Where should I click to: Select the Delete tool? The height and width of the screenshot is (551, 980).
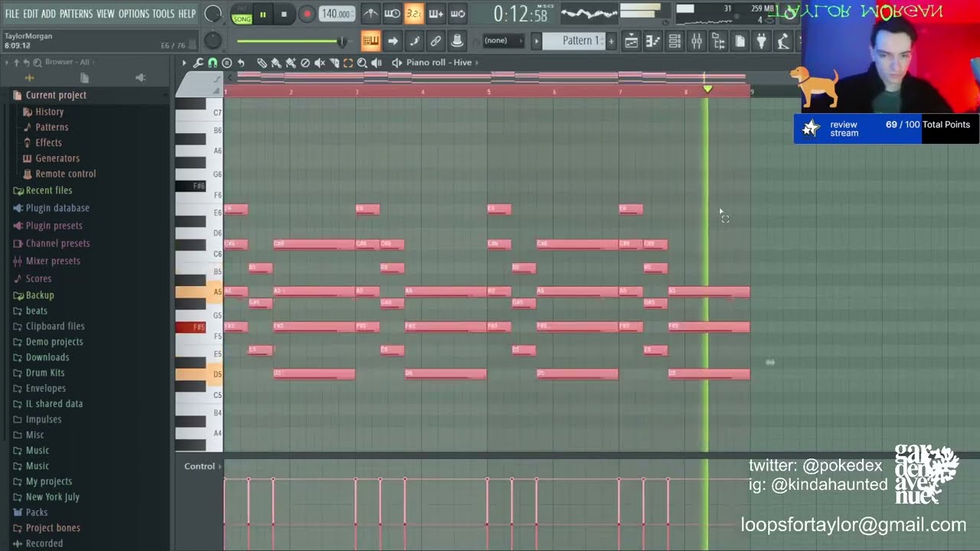[x=305, y=63]
